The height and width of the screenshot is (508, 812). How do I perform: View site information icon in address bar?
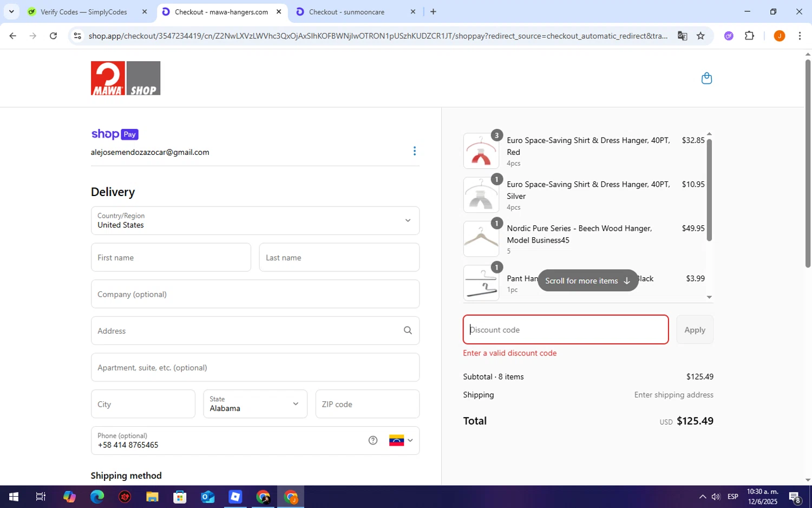77,36
